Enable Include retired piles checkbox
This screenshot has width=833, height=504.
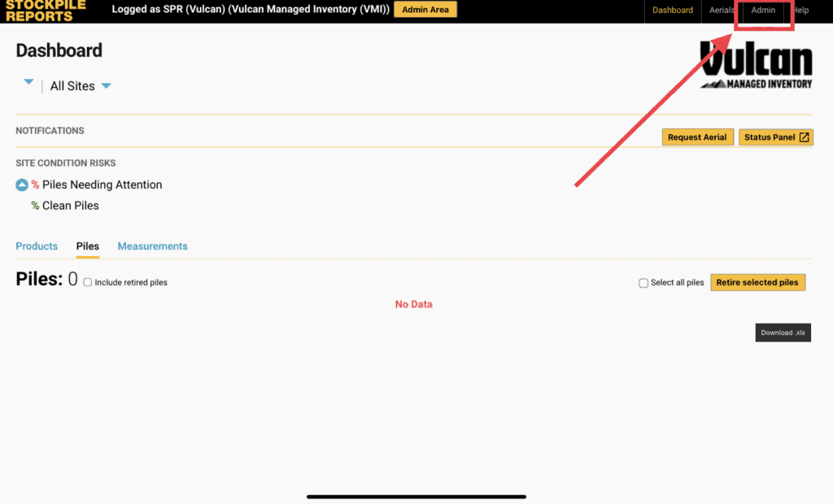[88, 283]
